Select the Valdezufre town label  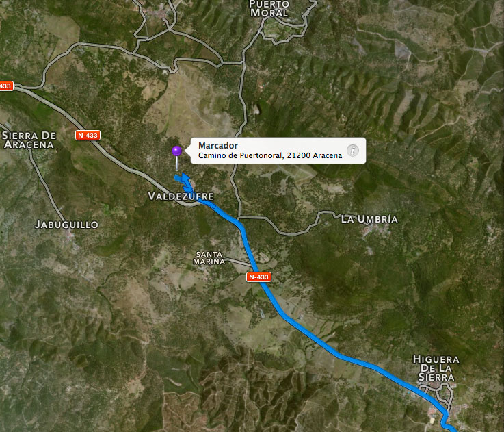[181, 196]
